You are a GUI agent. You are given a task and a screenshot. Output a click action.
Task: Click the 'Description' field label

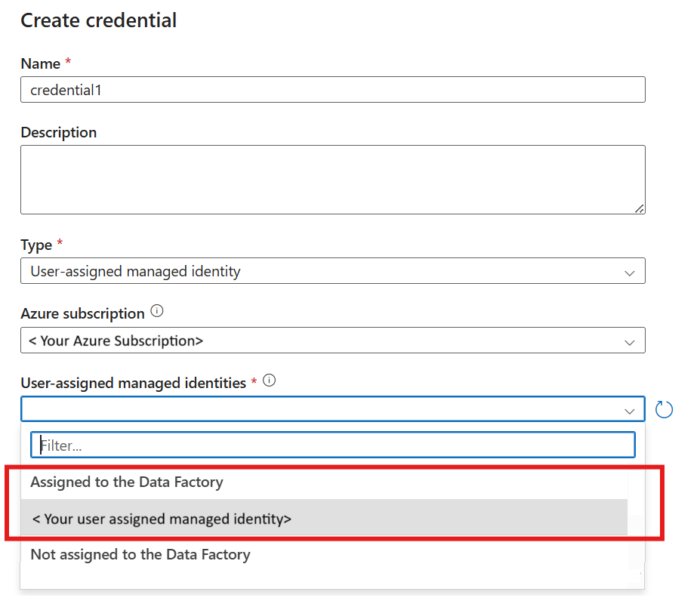(x=59, y=132)
